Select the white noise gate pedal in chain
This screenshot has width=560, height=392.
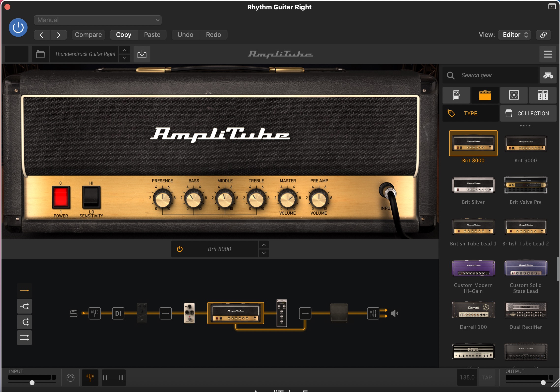pyautogui.click(x=189, y=313)
